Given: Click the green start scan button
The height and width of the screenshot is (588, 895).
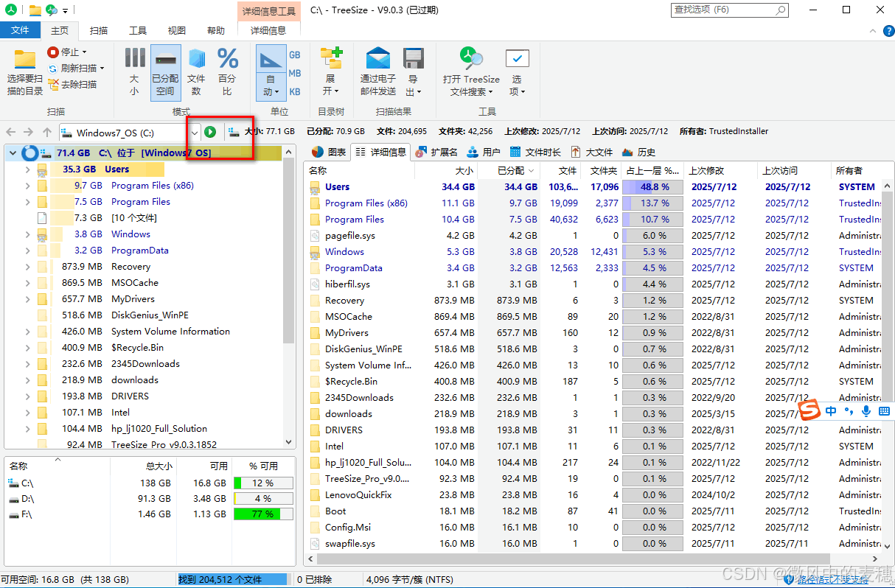Looking at the screenshot, I should coord(210,132).
